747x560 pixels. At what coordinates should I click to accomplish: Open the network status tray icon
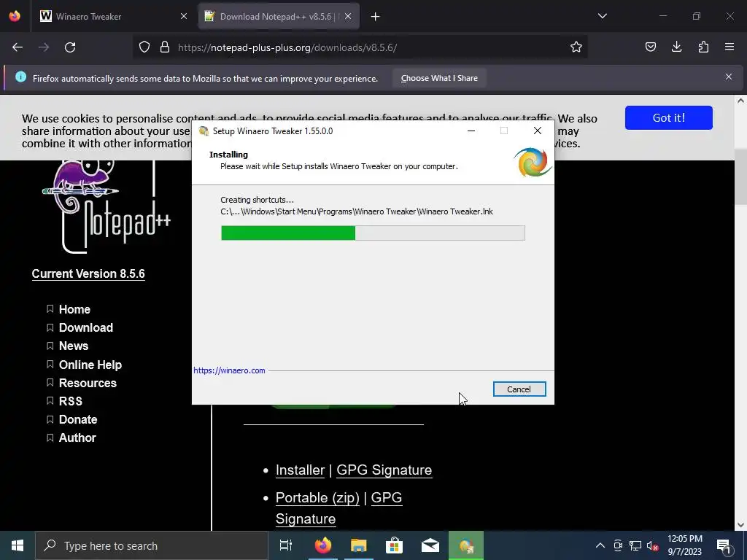point(635,545)
